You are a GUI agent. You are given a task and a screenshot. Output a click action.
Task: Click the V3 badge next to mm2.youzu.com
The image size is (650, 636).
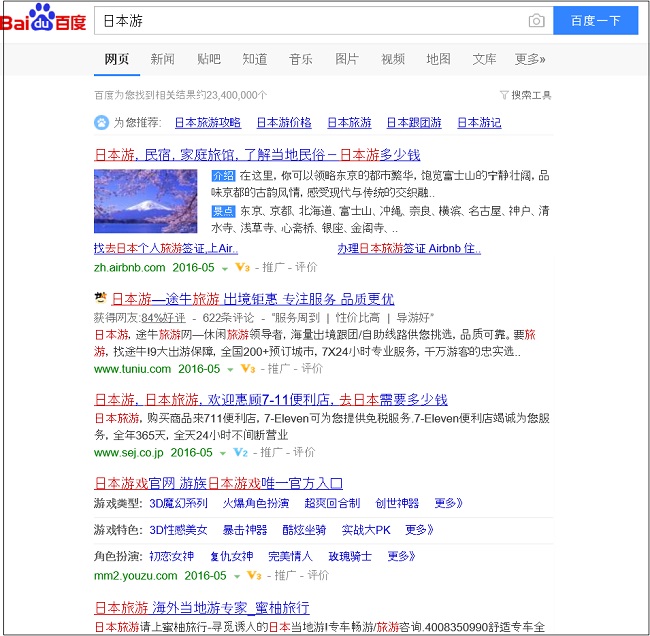[253, 575]
